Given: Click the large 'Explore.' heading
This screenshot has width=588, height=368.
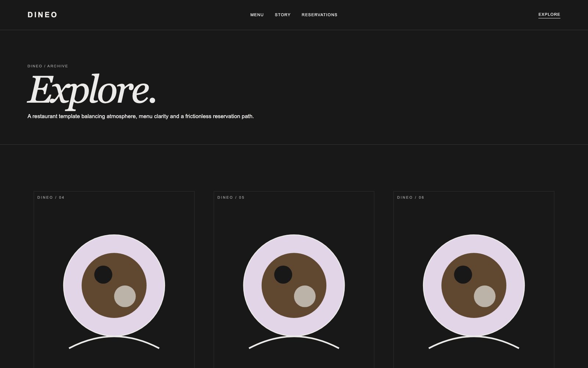Looking at the screenshot, I should pyautogui.click(x=92, y=91).
